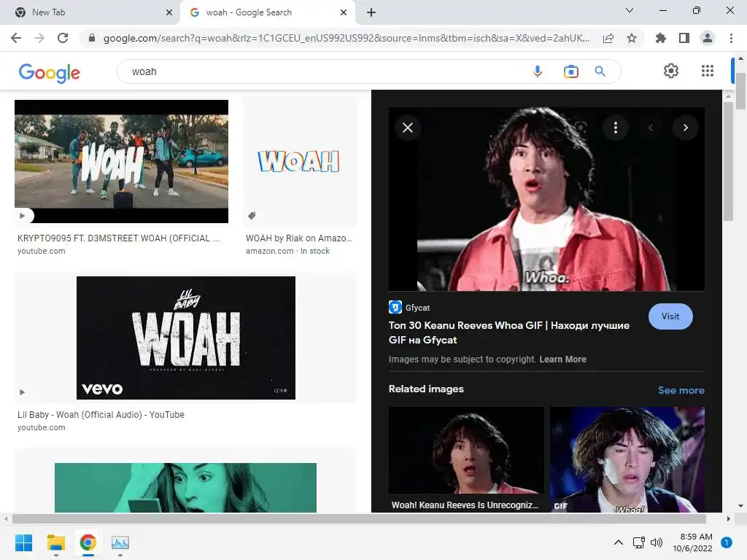This screenshot has width=747, height=560.
Task: Open the Learn More copyright link
Action: point(562,359)
